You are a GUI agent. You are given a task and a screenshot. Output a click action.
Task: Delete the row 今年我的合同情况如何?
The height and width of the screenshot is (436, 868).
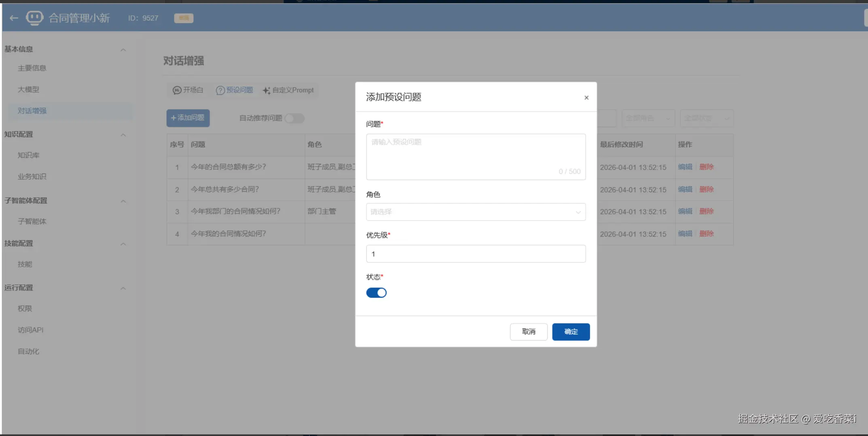point(706,234)
